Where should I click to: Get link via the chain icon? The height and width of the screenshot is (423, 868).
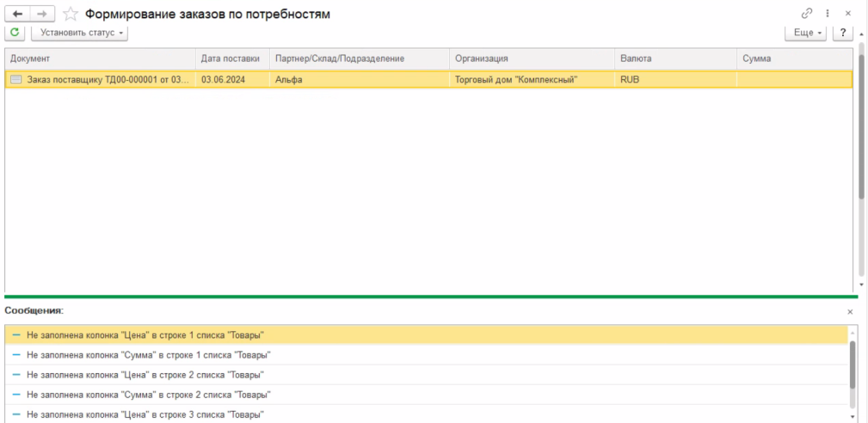pyautogui.click(x=807, y=14)
